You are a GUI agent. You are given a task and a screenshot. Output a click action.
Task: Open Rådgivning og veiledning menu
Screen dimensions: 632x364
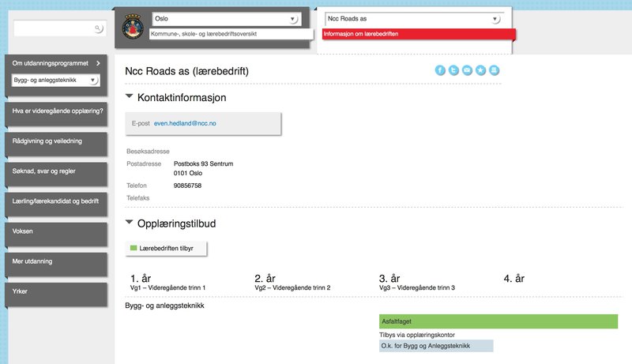point(56,144)
